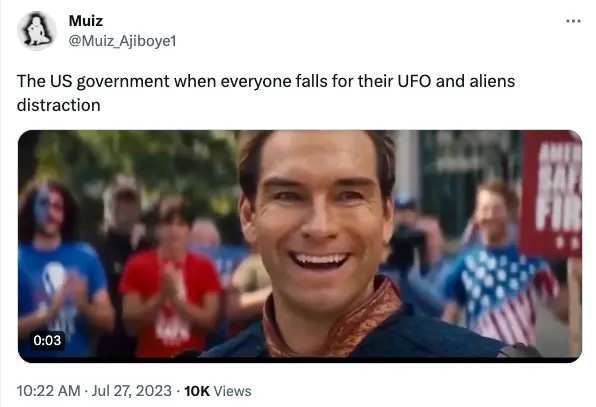This screenshot has height=407, width=596.
Task: View the 10K view count
Action: (x=197, y=391)
